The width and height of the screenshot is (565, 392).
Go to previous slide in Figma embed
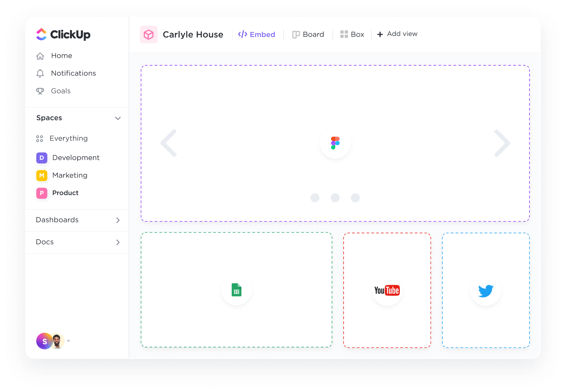[x=169, y=143]
